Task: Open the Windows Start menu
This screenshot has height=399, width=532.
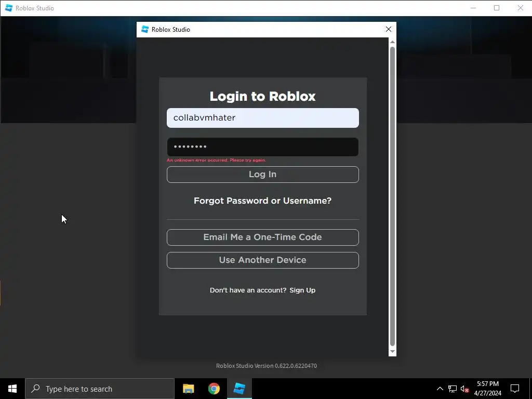Action: pos(12,389)
